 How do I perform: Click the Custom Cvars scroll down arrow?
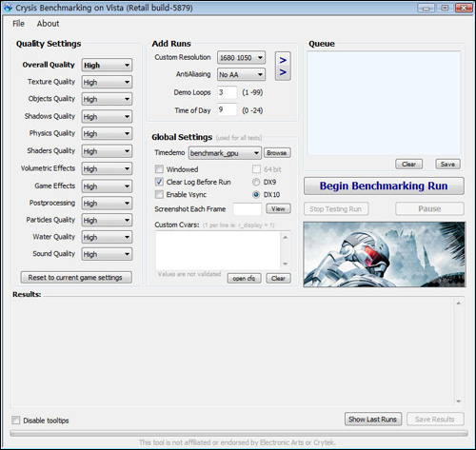(285, 264)
